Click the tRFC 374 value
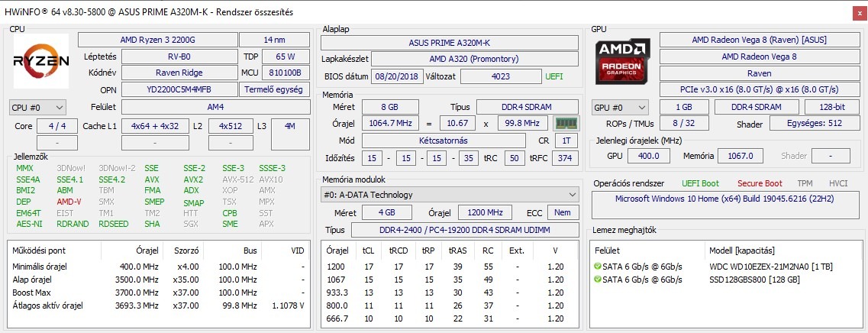The image size is (868, 333). tap(565, 158)
